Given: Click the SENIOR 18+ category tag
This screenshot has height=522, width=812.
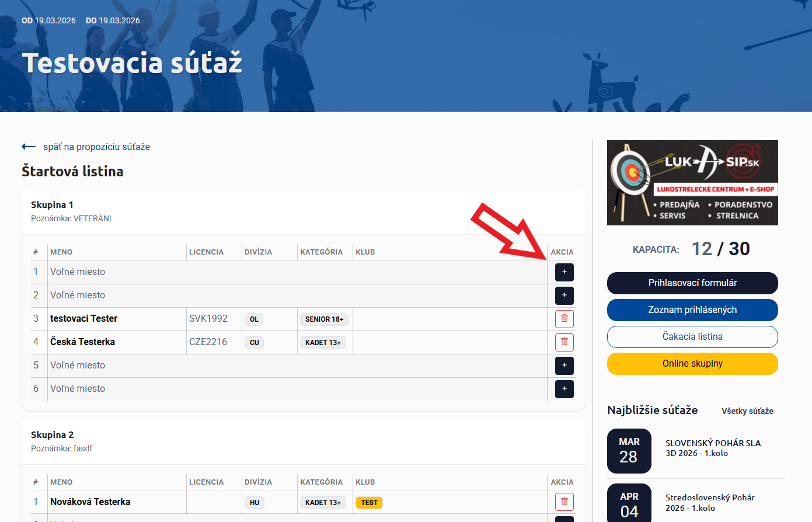Looking at the screenshot, I should click(x=324, y=319).
